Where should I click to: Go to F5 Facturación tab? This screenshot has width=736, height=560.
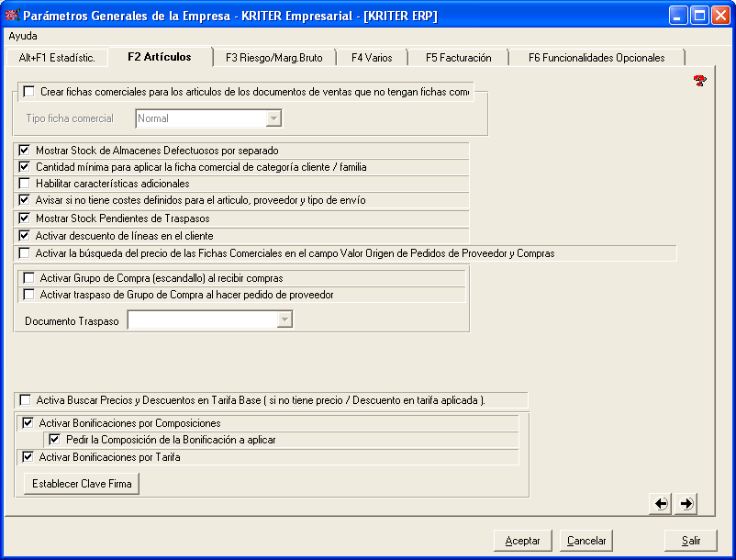459,57
